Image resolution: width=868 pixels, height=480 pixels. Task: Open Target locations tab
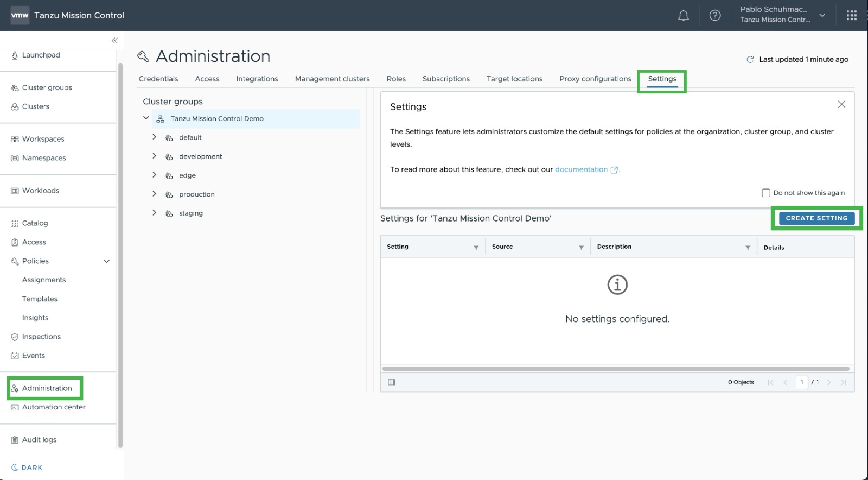[514, 79]
